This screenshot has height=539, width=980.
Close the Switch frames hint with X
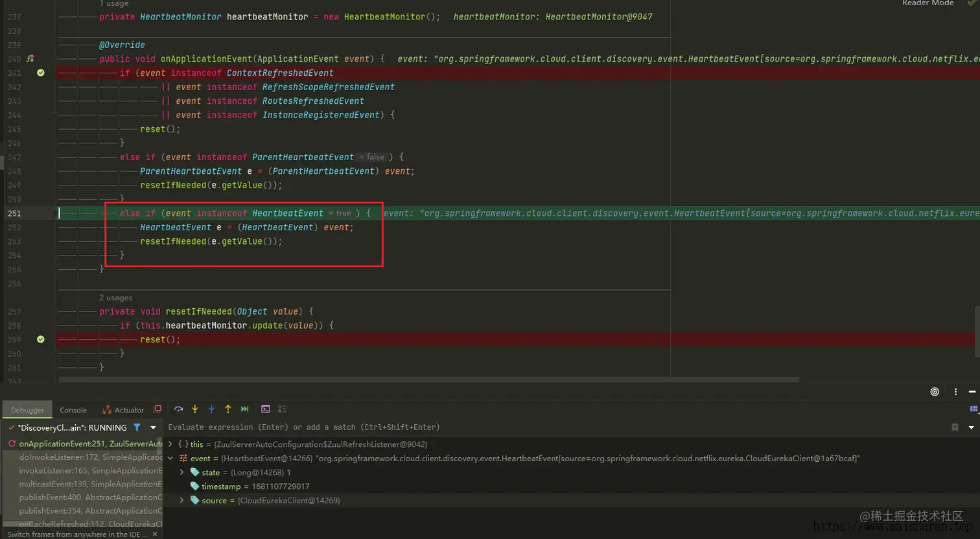click(154, 534)
